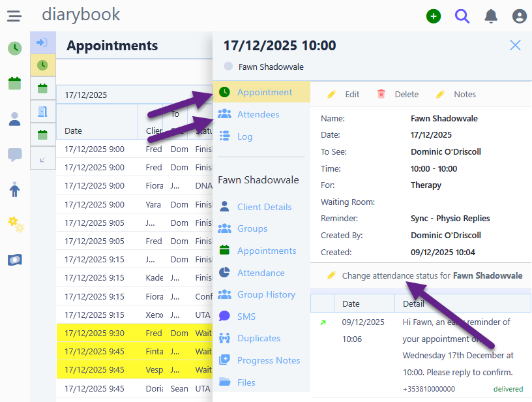Click the settings gears icon in the sidebar

14,224
